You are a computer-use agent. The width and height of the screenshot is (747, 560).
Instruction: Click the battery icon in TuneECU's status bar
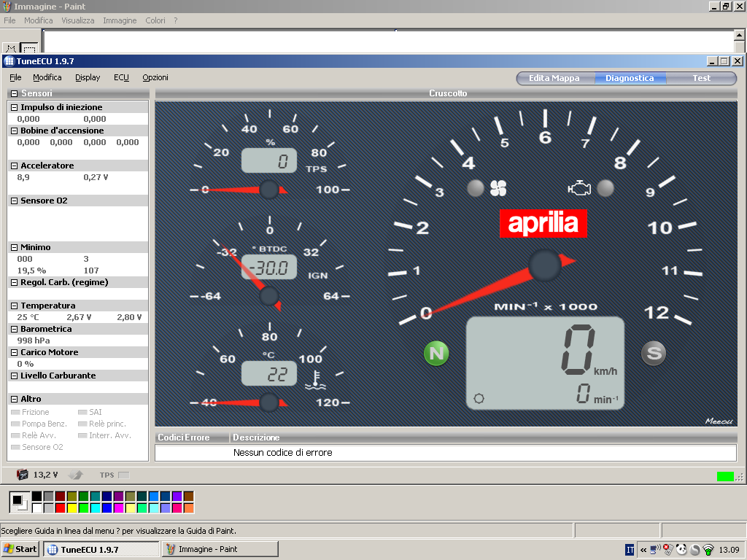(23, 474)
